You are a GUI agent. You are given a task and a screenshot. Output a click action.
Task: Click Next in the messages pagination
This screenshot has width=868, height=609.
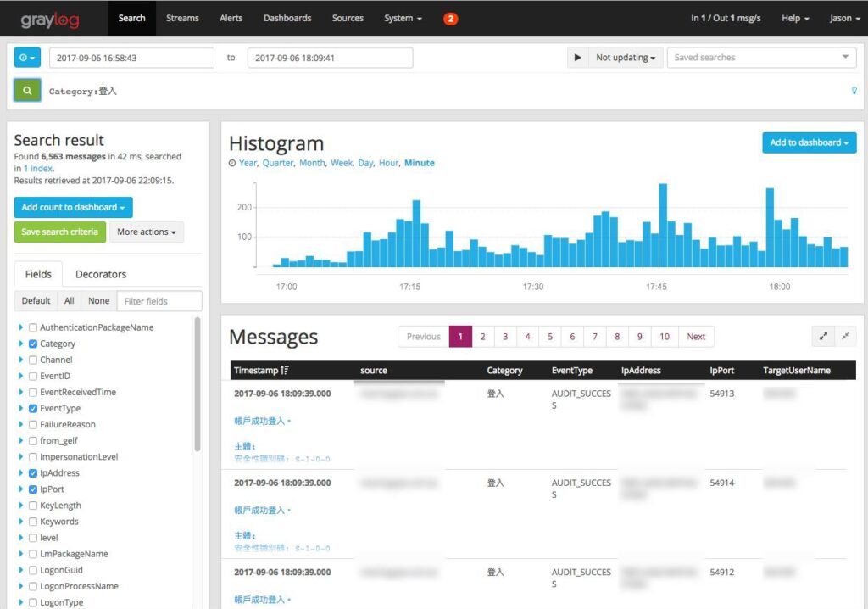(696, 337)
